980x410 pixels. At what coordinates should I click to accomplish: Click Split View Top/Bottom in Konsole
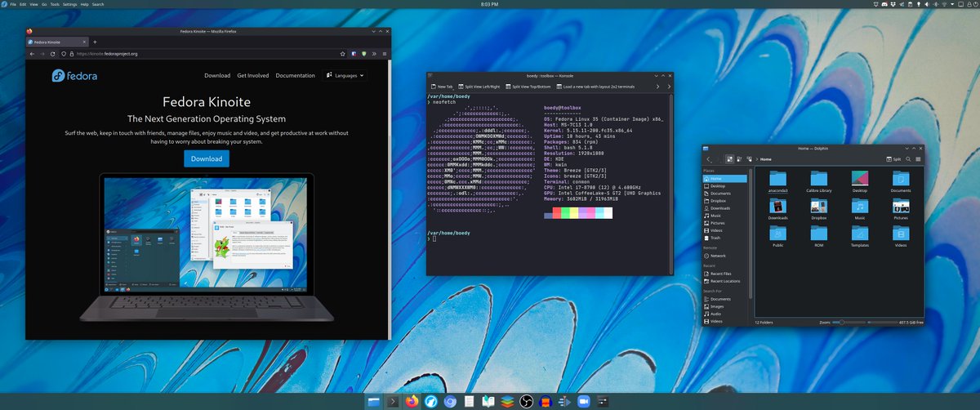[528, 86]
